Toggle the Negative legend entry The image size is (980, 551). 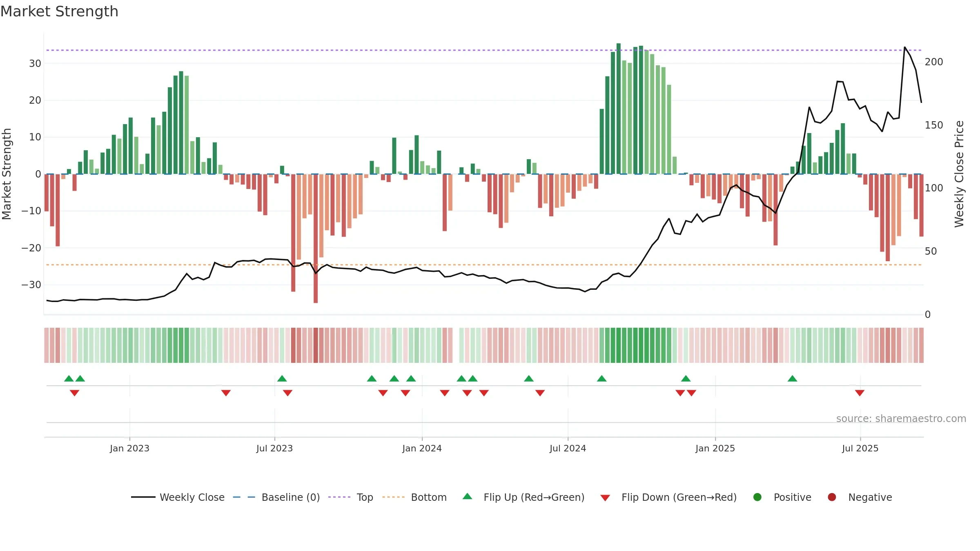pos(860,497)
